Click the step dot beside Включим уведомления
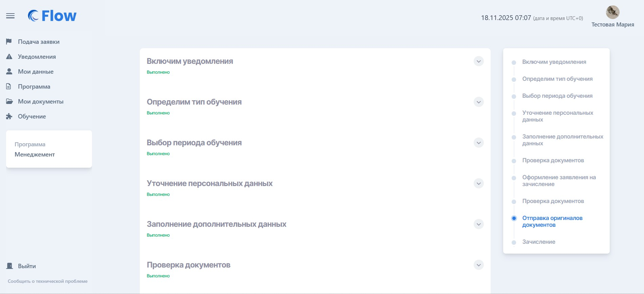Screen dimensions: 644x294 click(514, 62)
